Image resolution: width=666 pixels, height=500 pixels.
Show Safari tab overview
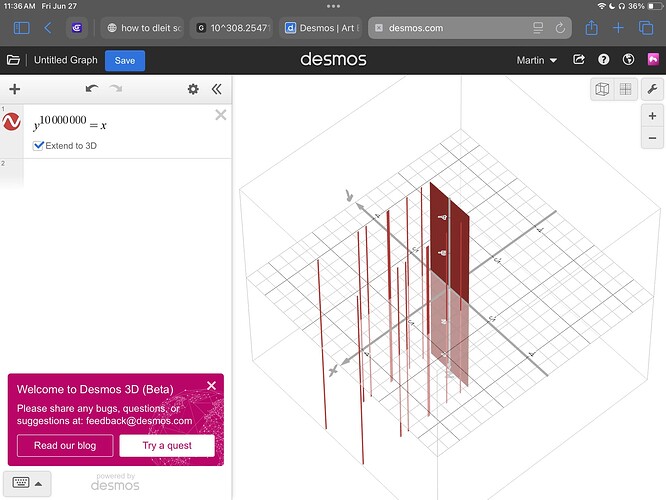point(646,28)
